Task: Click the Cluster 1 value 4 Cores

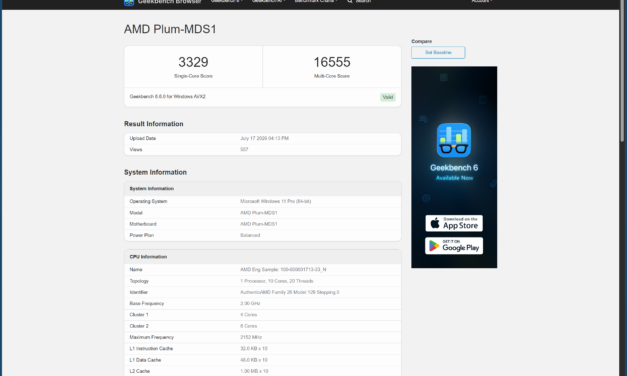Action: pyautogui.click(x=248, y=315)
